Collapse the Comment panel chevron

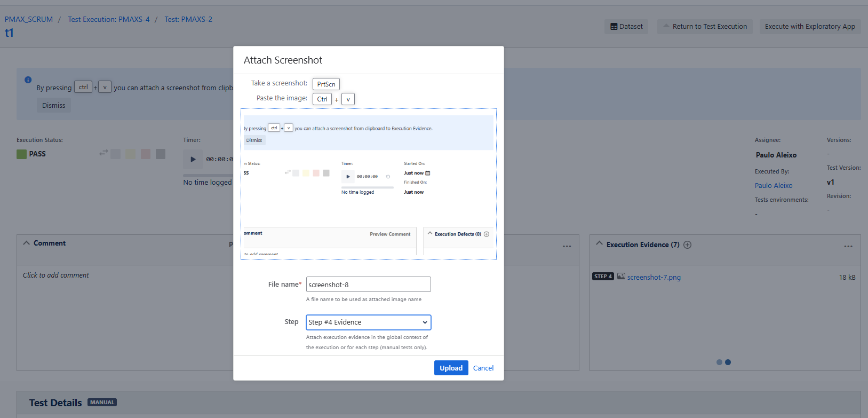26,243
